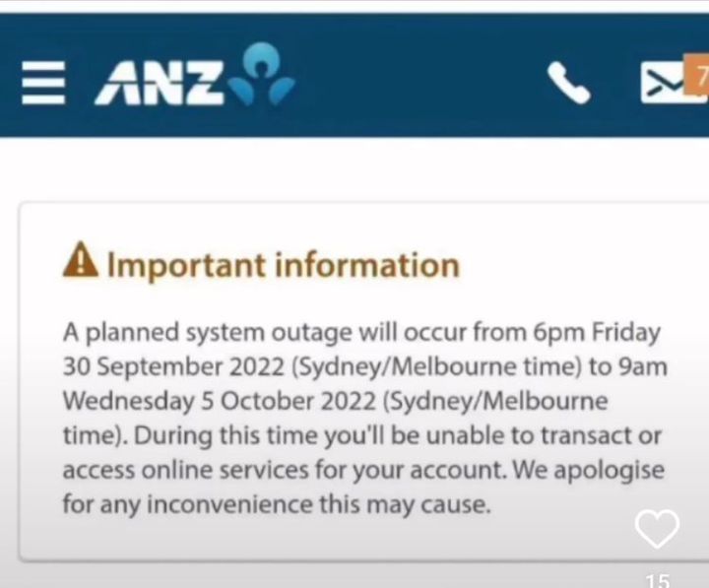Open the mail envelope icon
The height and width of the screenshot is (588, 709).
[x=662, y=84]
